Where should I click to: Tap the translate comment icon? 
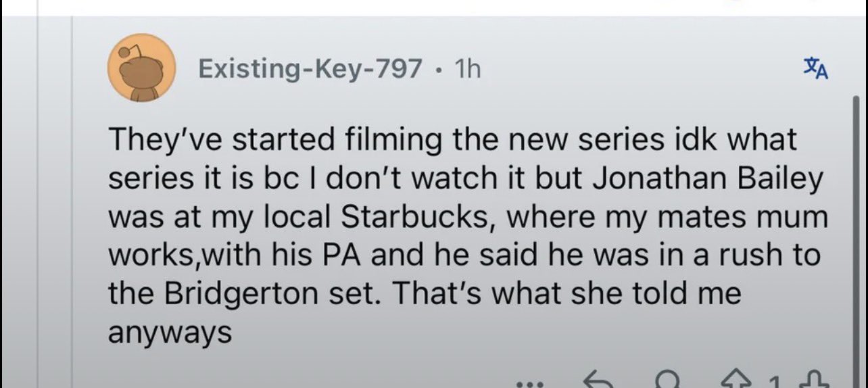tap(816, 68)
